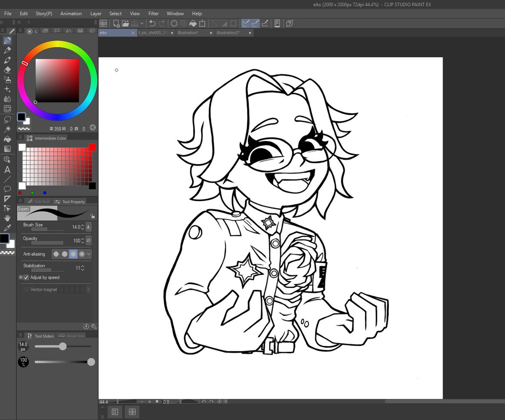Select anti-aliasing Weak option
The image size is (505, 420).
pyautogui.click(x=64, y=254)
